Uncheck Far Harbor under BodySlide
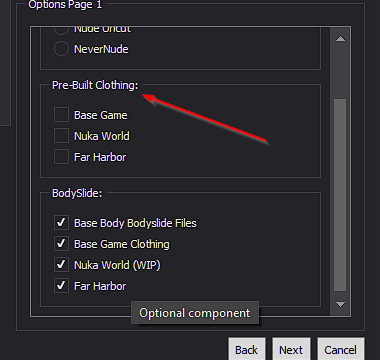 (61, 286)
